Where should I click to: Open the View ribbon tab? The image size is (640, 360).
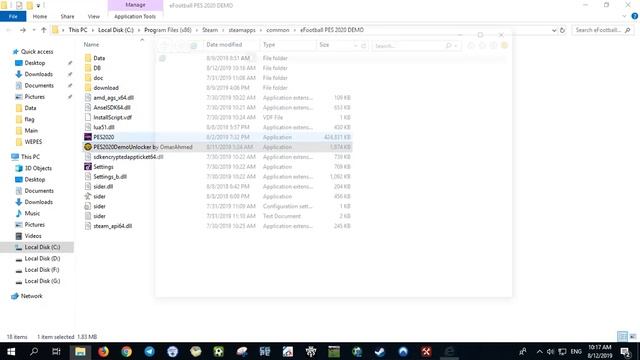[x=93, y=16]
